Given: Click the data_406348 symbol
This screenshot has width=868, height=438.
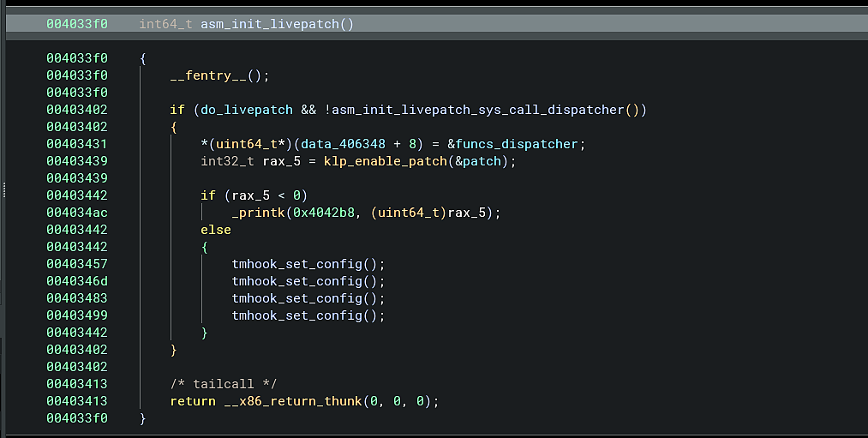Looking at the screenshot, I should pyautogui.click(x=344, y=144).
